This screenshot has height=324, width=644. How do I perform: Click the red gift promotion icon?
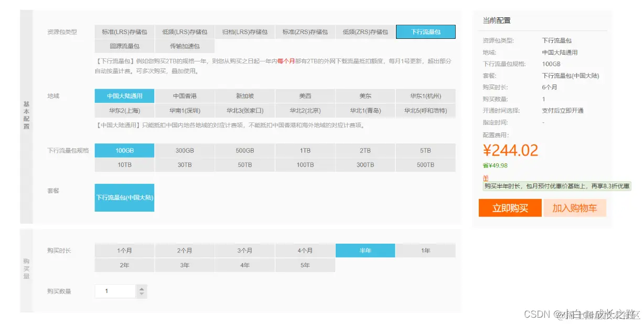click(486, 178)
